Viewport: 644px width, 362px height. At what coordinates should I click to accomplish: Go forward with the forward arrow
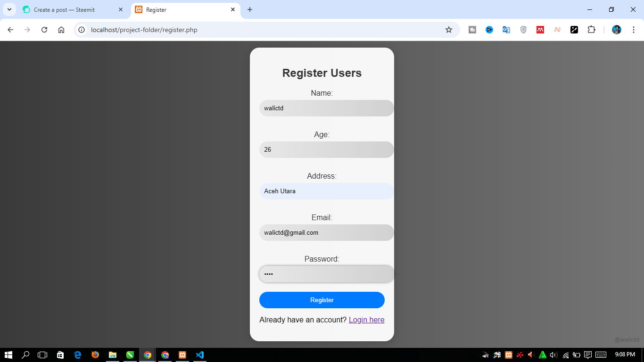[x=27, y=30]
